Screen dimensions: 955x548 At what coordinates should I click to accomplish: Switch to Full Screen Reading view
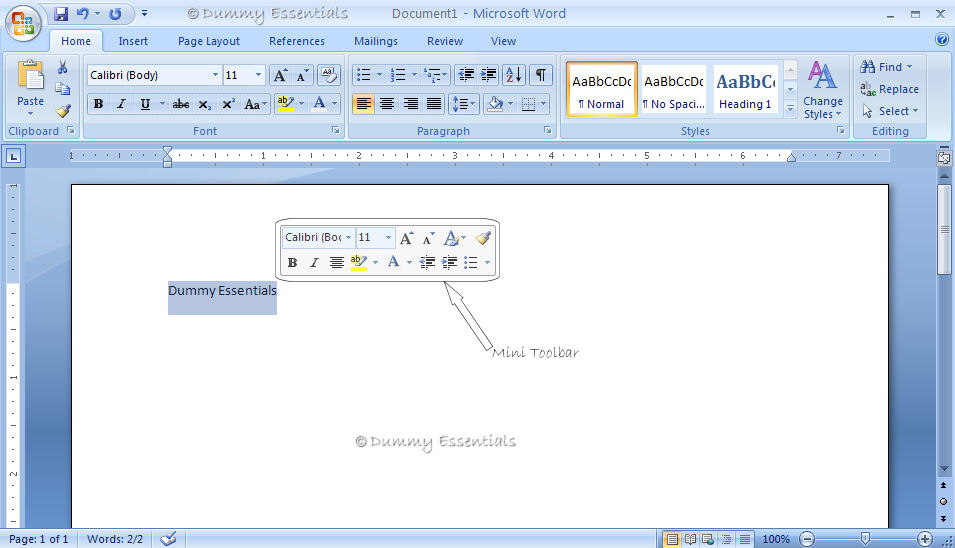click(x=690, y=539)
